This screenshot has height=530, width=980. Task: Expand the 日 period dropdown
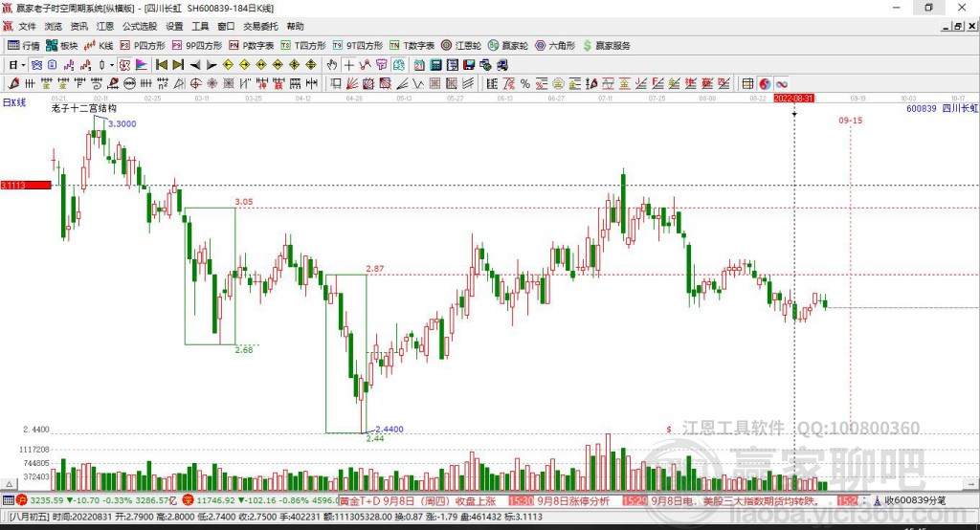click(23, 65)
